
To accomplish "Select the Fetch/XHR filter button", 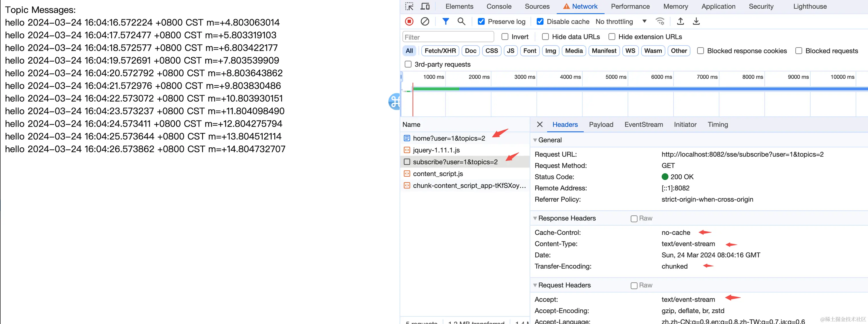I will (440, 51).
